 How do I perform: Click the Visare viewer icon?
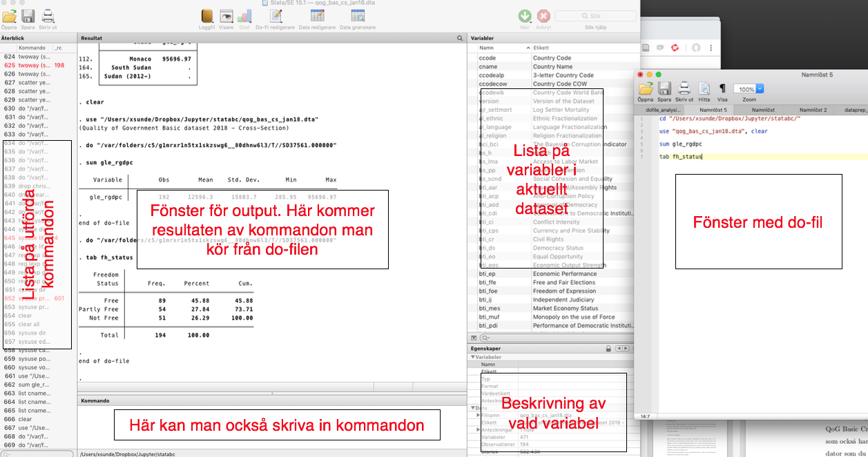[x=226, y=17]
